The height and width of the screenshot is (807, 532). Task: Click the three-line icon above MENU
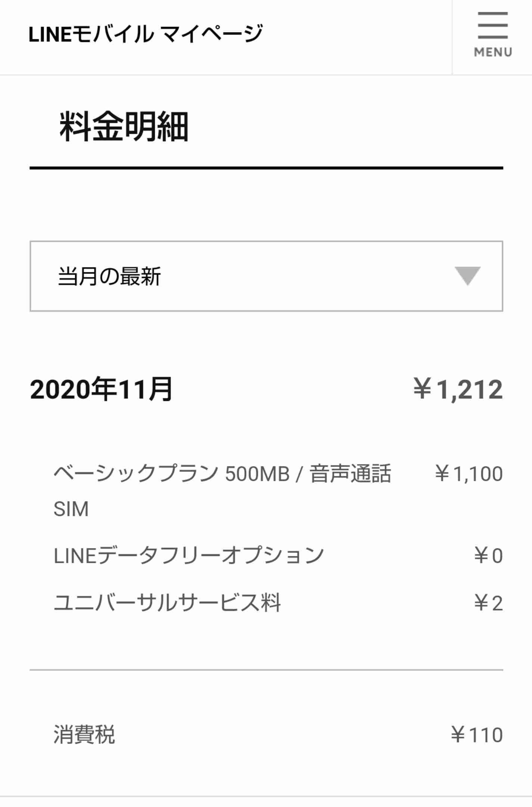493,25
